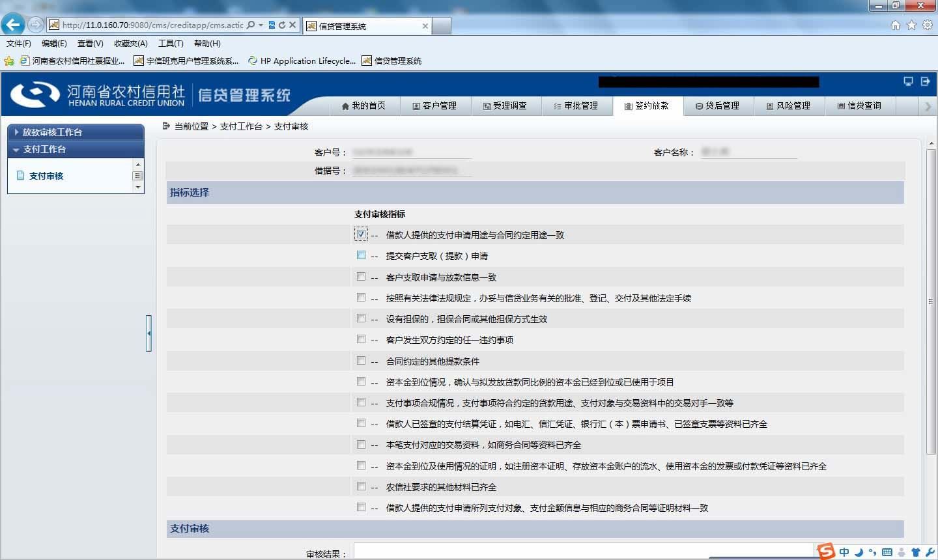
Task: Open the 工具(T) menu
Action: pos(171,44)
